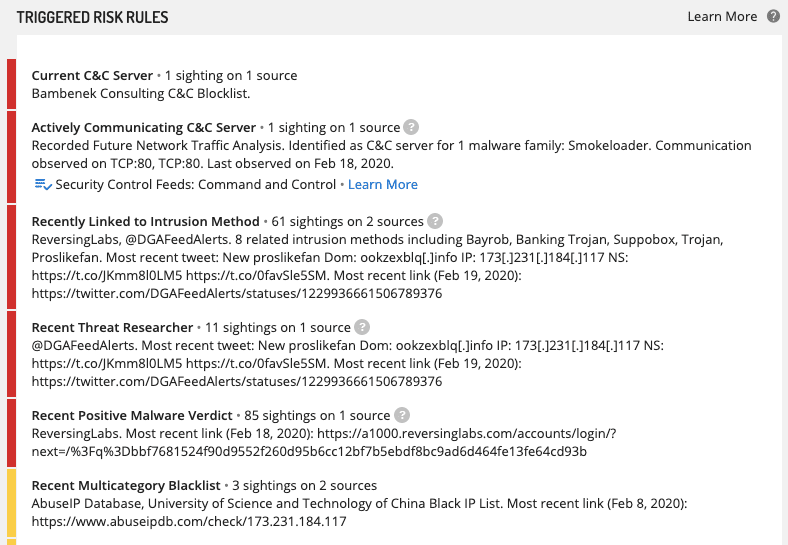
Task: Click the Recent Threat Researcher heading
Action: tap(112, 328)
